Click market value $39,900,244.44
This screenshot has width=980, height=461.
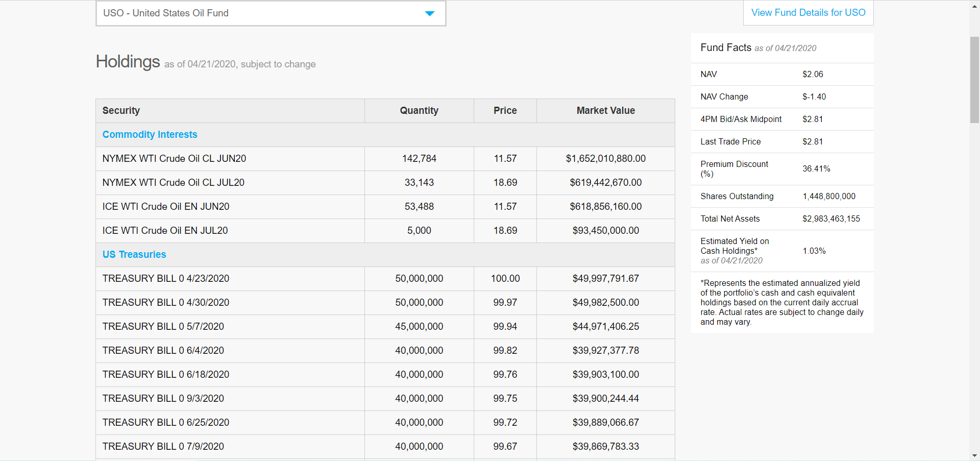(606, 399)
